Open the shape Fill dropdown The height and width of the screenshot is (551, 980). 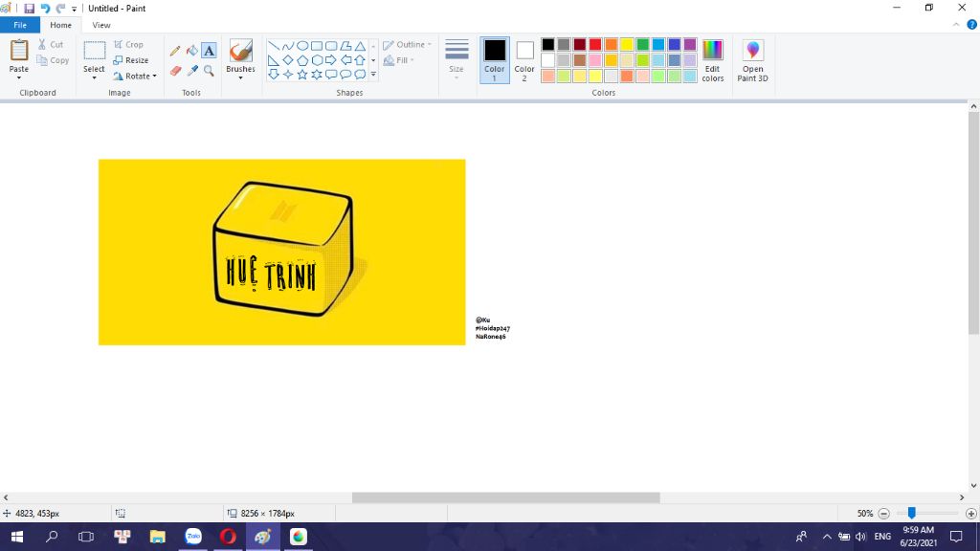pos(399,60)
